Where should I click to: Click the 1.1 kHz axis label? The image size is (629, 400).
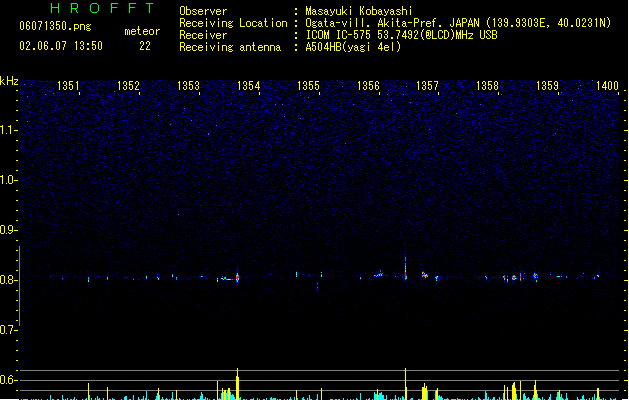point(8,130)
